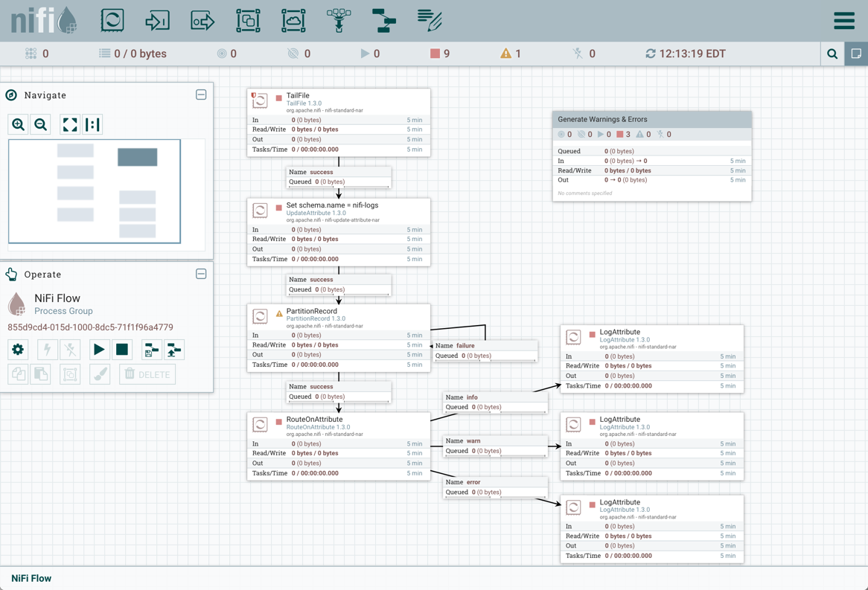
Task: Collapse the Navigate panel
Action: (x=201, y=94)
